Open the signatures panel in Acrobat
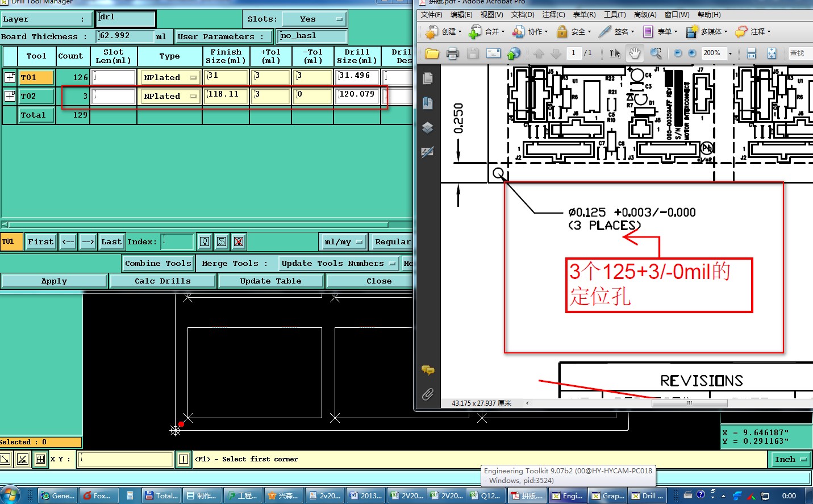The width and height of the screenshot is (813, 504). tap(428, 152)
